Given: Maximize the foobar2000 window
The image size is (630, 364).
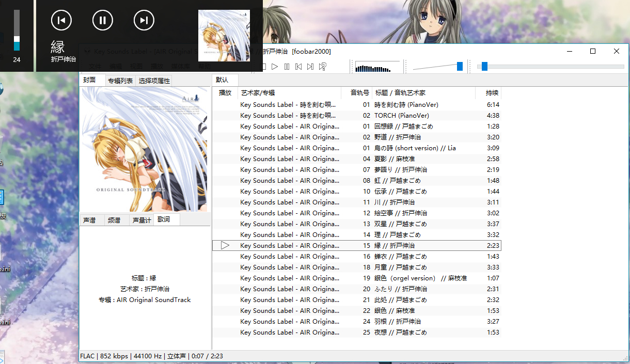Looking at the screenshot, I should (x=593, y=51).
